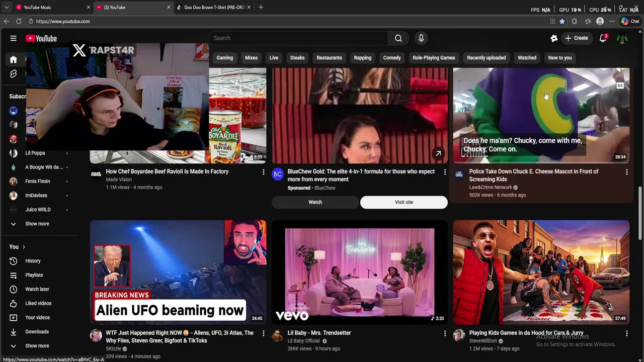Screen dimensions: 644x362
Task: Open the Home icon in the sidebar
Action: pyautogui.click(x=14, y=59)
